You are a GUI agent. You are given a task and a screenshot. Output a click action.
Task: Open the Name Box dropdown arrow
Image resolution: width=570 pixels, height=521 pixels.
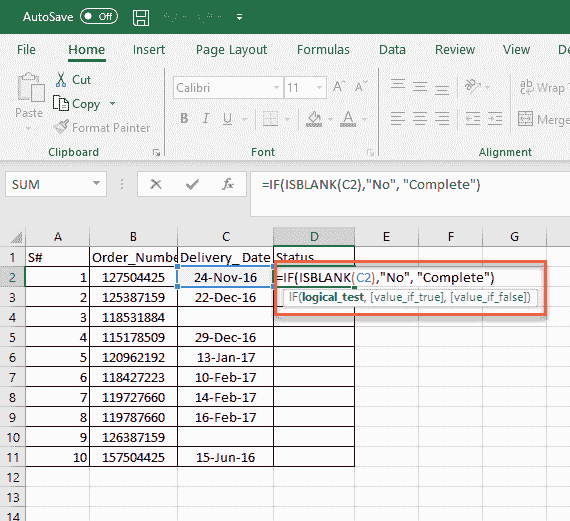click(96, 184)
